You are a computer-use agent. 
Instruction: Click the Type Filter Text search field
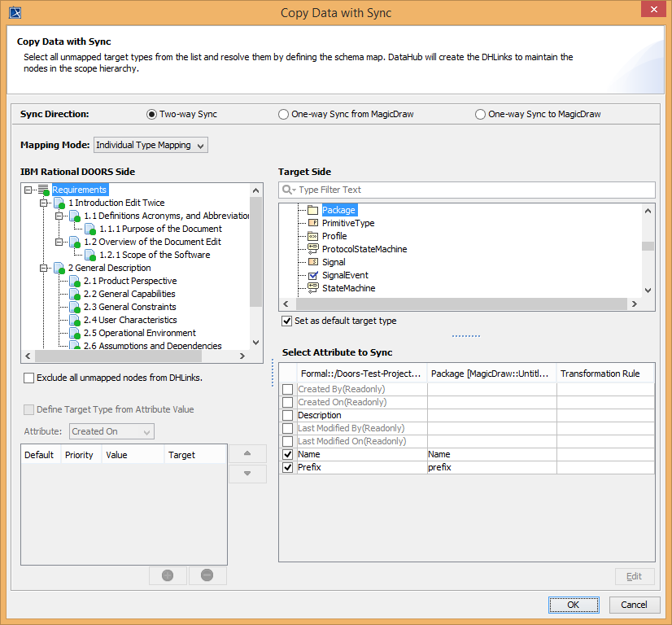[x=472, y=190]
